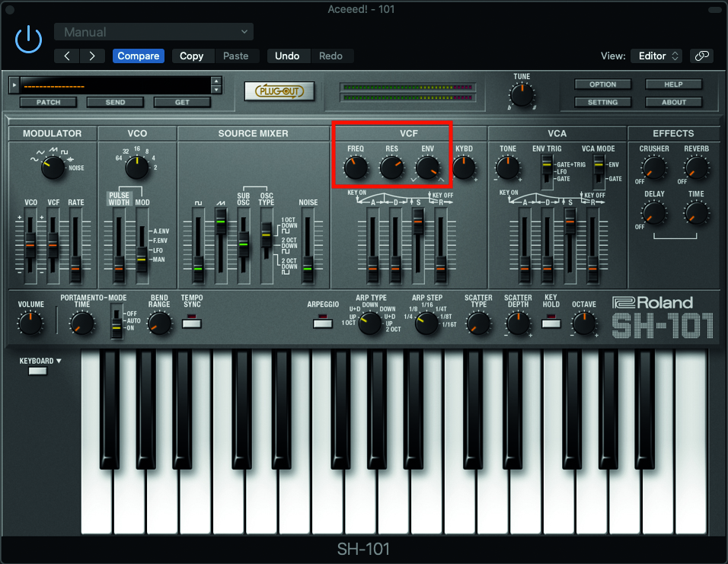728x564 pixels.
Task: Click the patch stepper arrows
Action: 216,85
